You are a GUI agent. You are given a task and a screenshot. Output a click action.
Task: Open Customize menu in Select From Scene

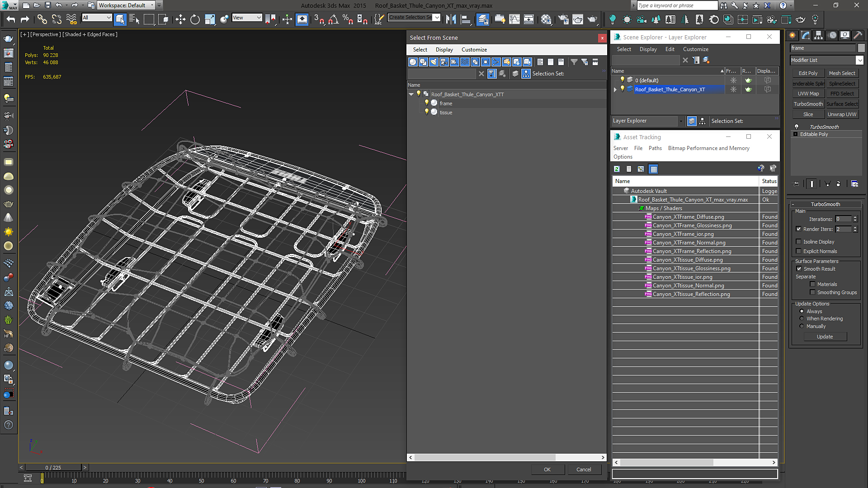coord(474,50)
